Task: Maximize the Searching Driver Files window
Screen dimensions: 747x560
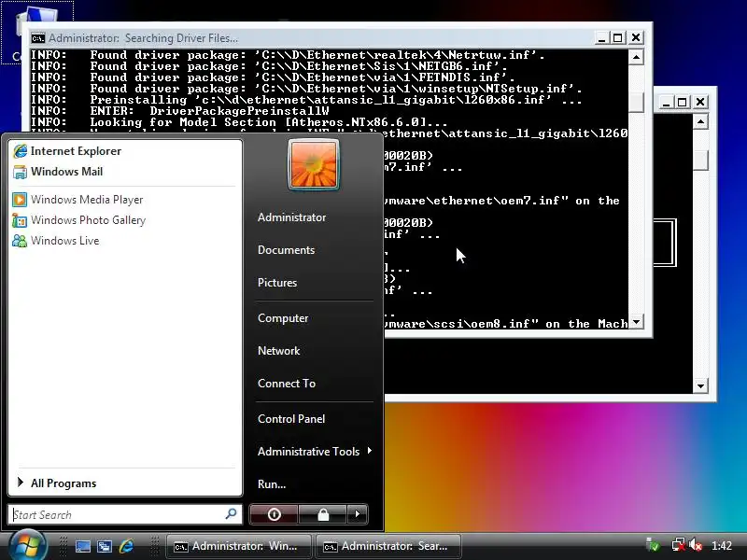Action: tap(618, 37)
